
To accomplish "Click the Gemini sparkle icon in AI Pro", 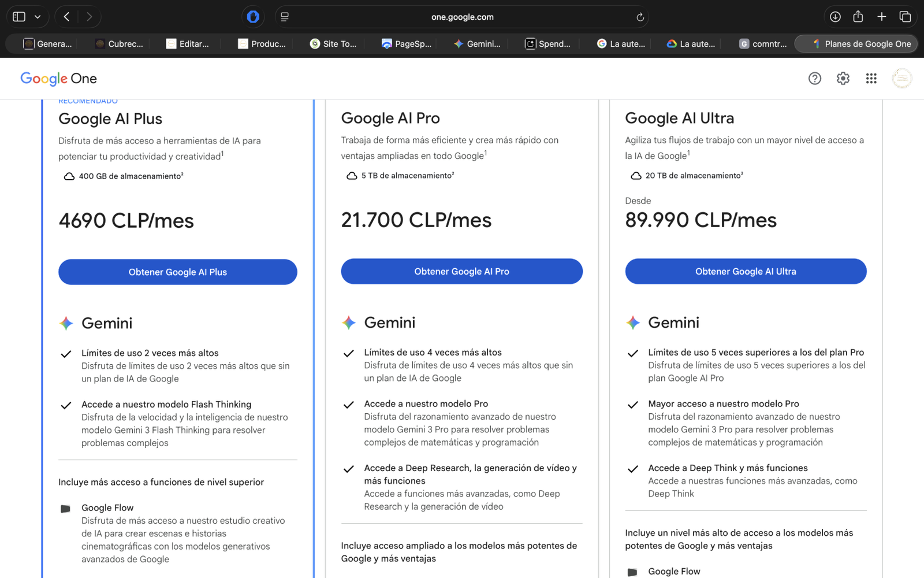I will click(349, 323).
